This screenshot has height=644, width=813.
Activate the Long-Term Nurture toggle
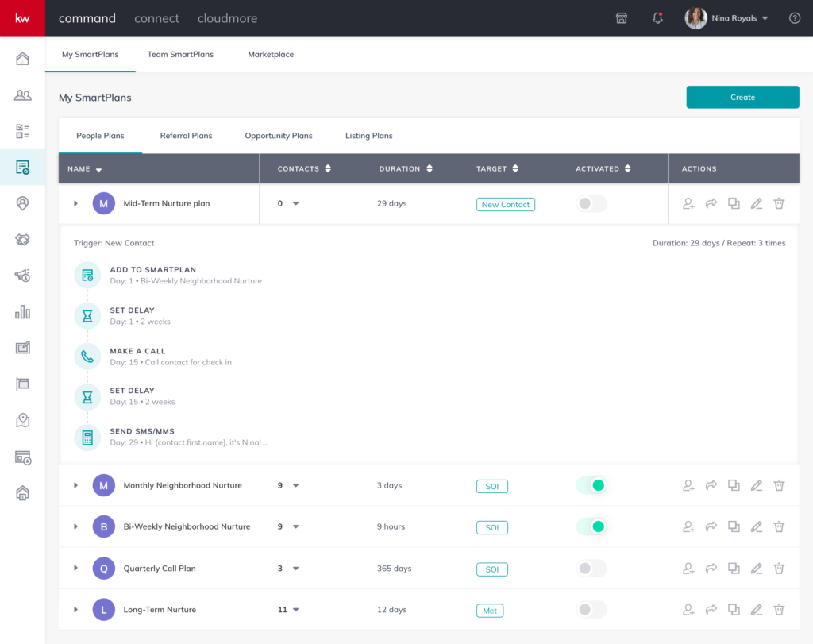591,610
